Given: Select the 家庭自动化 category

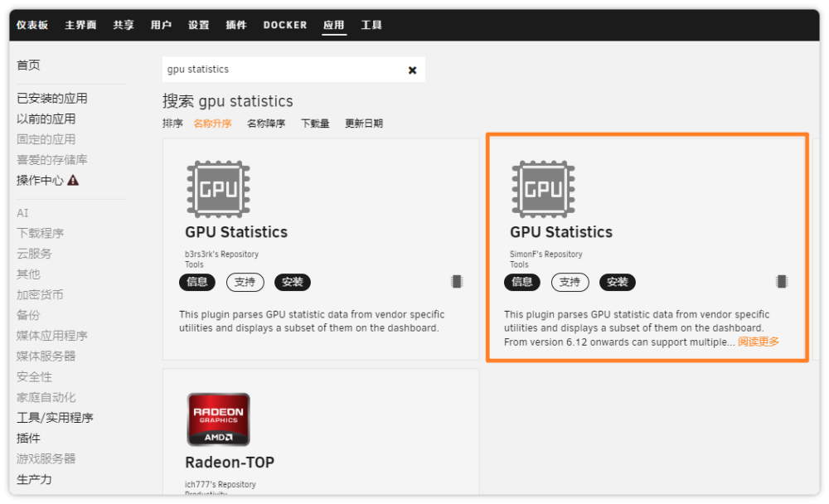Looking at the screenshot, I should (46, 397).
